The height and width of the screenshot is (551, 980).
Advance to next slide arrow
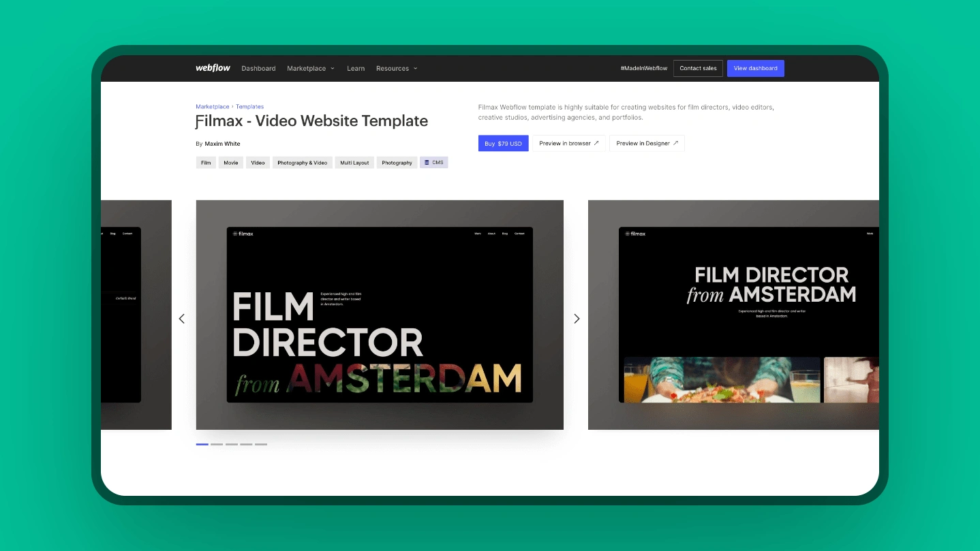[x=577, y=319]
